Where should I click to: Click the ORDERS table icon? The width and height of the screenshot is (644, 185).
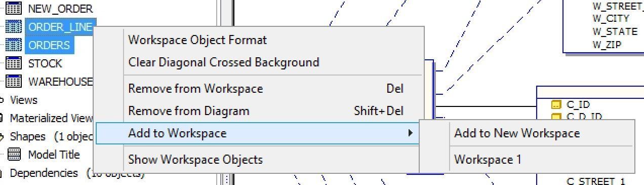click(14, 45)
